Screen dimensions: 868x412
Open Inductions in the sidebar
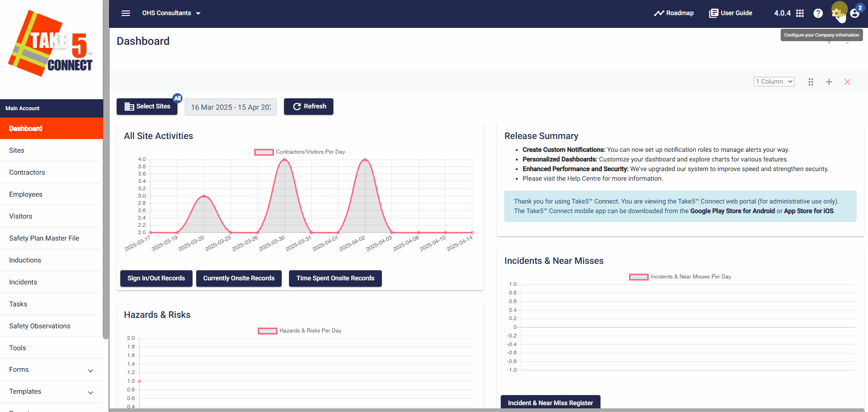[x=52, y=260]
